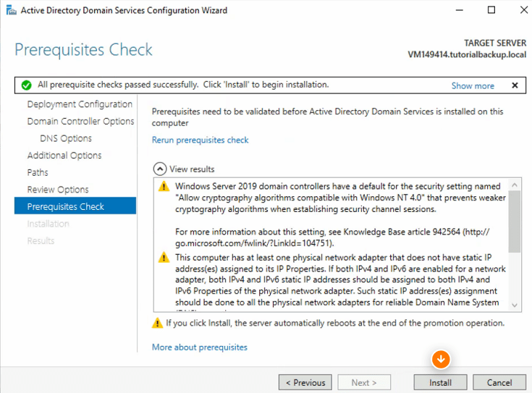Rerun prerequisites check link
The width and height of the screenshot is (532, 393).
200,140
